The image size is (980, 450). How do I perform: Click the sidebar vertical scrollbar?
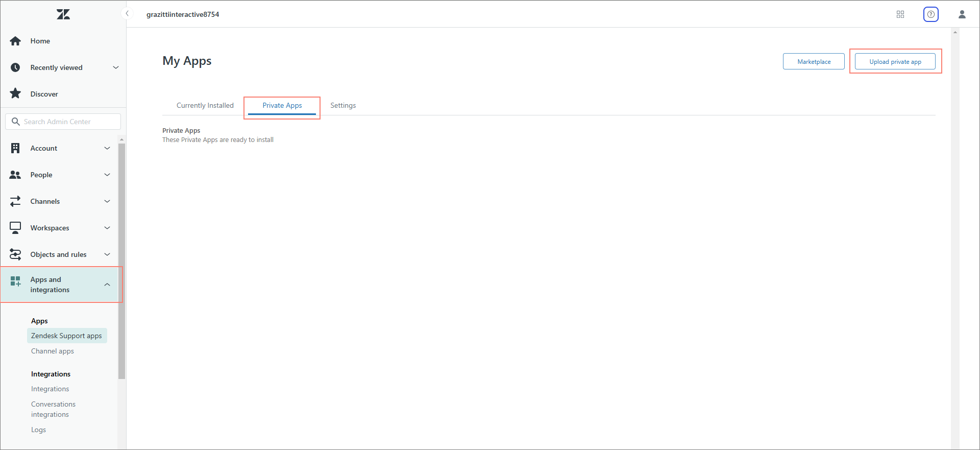point(121,260)
